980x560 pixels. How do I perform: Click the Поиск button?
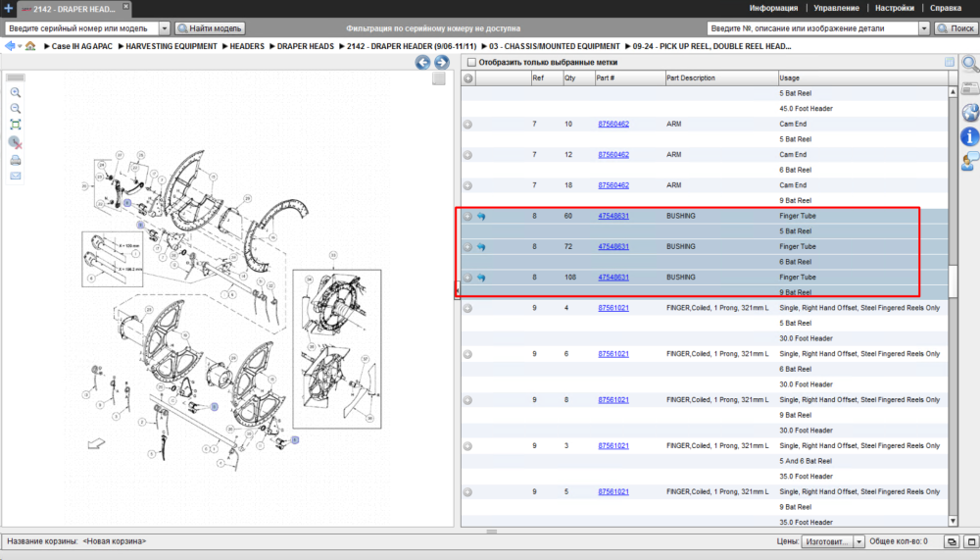click(955, 28)
